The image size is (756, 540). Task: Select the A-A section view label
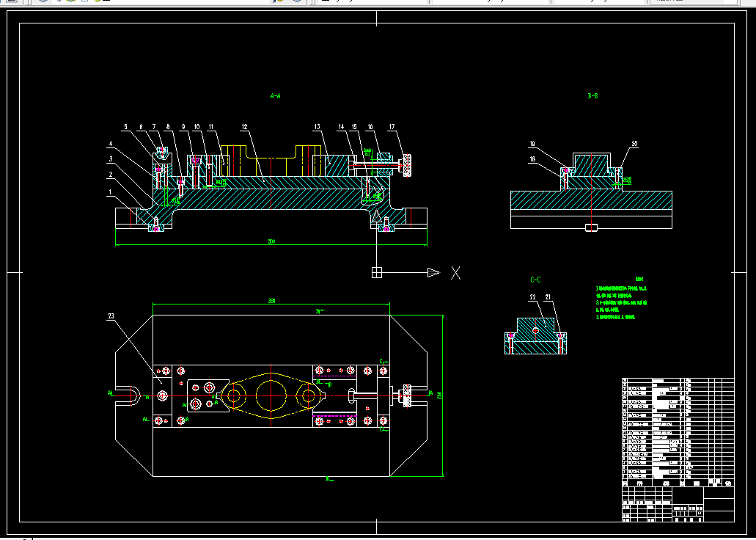pos(275,96)
